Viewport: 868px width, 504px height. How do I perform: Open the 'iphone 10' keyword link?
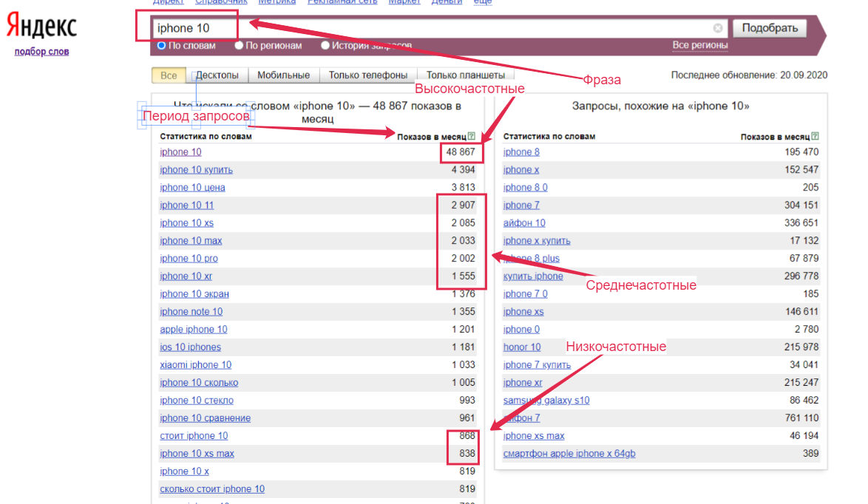180,152
